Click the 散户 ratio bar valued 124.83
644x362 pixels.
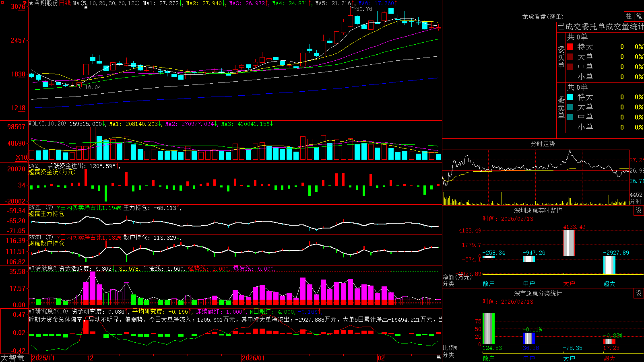tap(489, 328)
